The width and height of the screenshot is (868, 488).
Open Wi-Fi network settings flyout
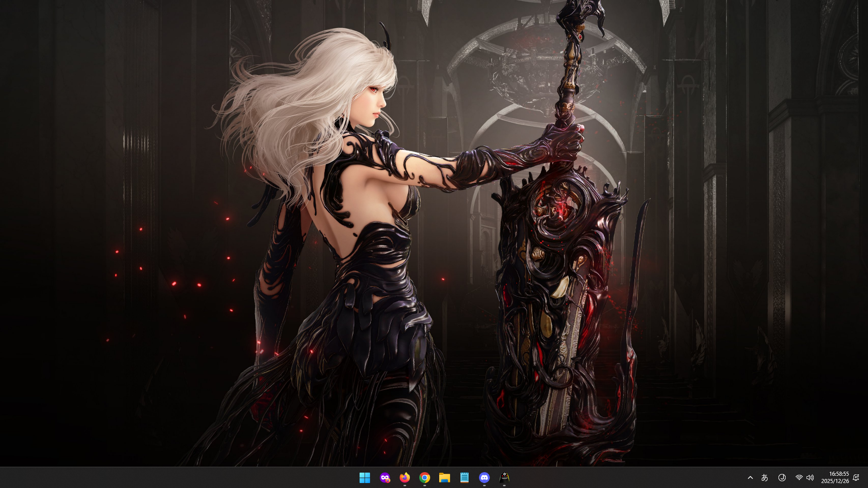[x=799, y=478]
